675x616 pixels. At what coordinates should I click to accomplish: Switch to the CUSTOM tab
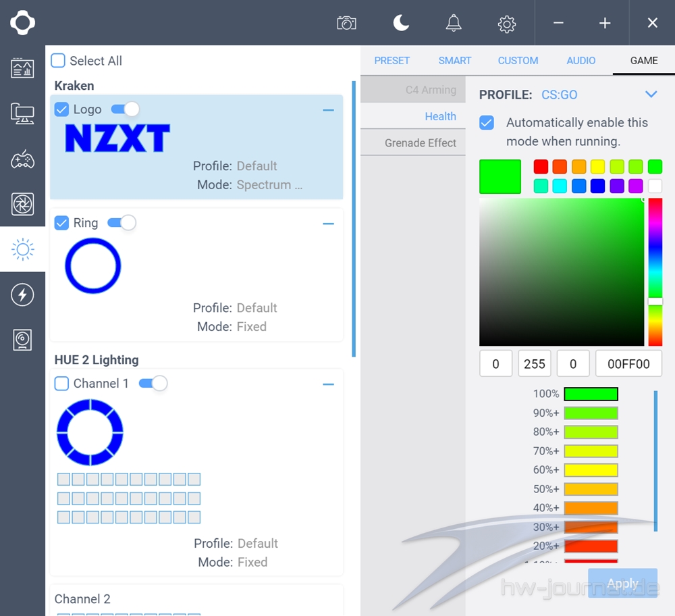point(518,61)
